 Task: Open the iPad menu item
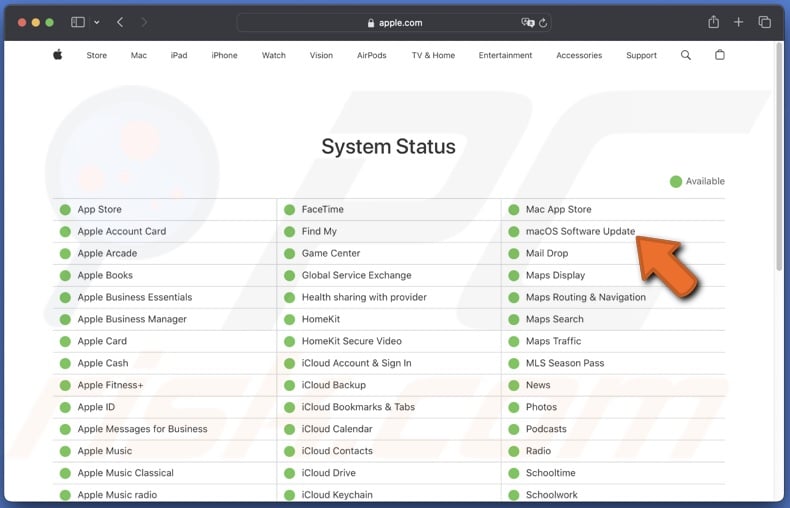click(179, 55)
